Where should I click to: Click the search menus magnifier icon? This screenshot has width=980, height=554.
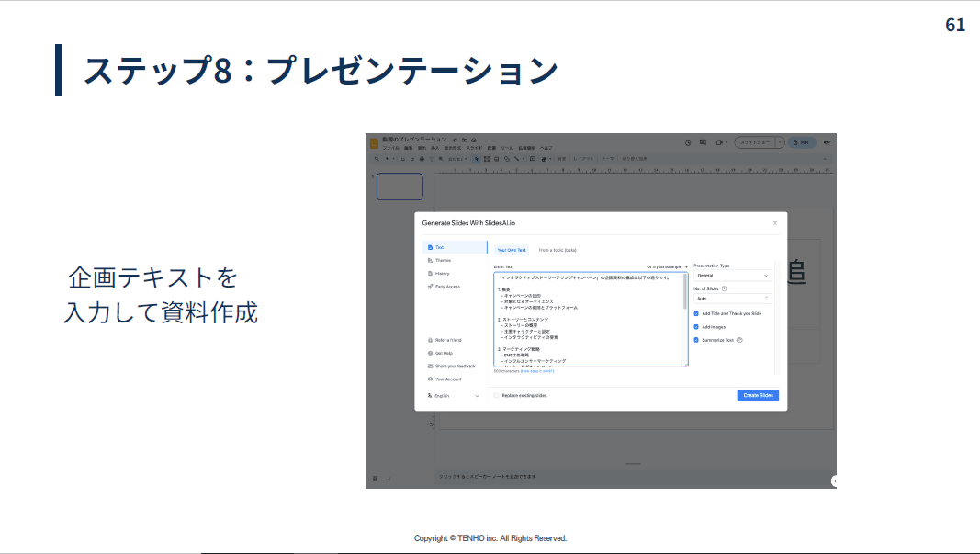pyautogui.click(x=377, y=159)
